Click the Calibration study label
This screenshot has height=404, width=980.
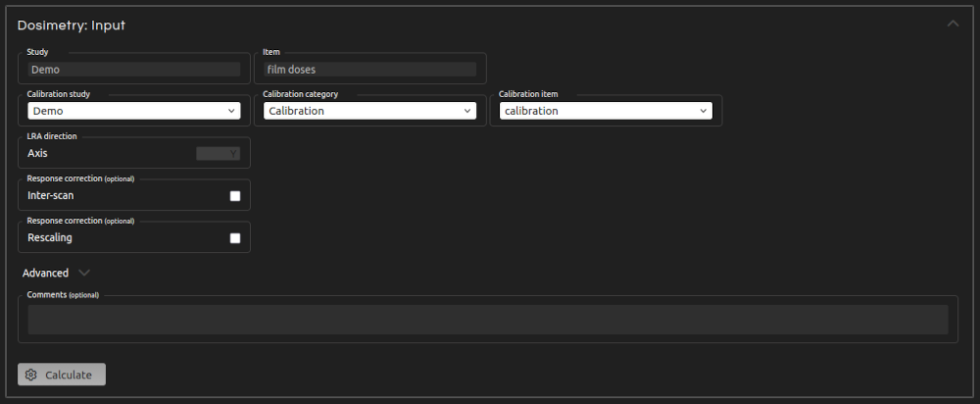59,94
